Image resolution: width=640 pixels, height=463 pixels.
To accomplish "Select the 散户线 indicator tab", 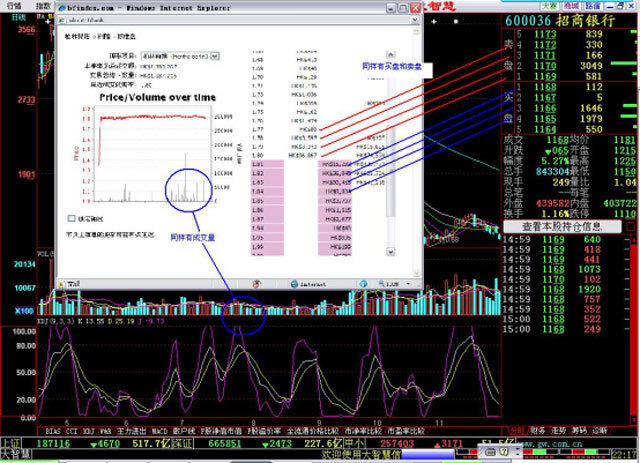I will (x=184, y=431).
